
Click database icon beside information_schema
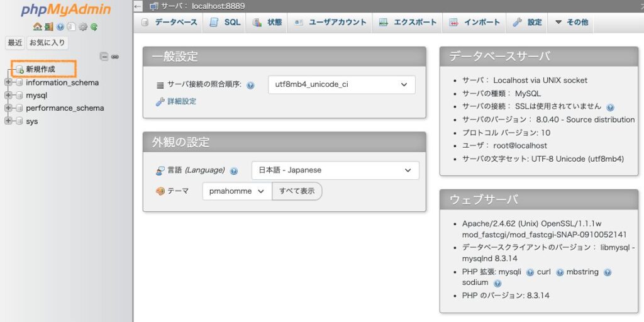click(19, 82)
